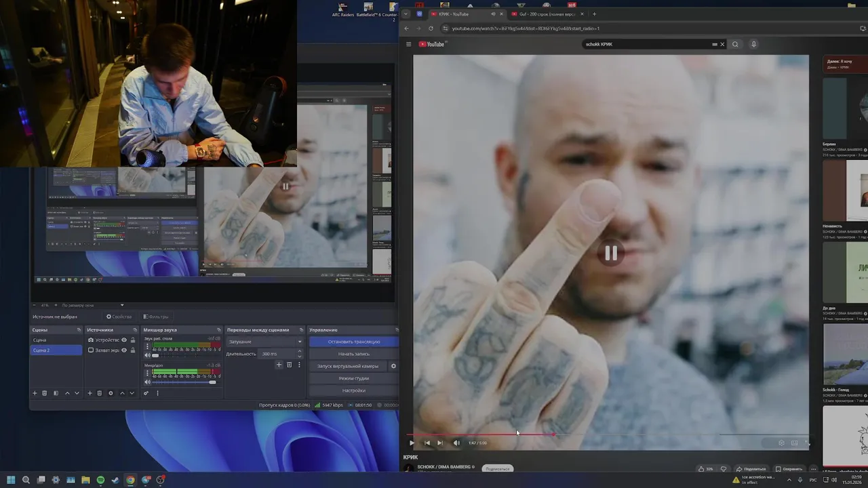This screenshot has height=488, width=868.
Task: Search with voice microphone icon
Action: [x=753, y=44]
